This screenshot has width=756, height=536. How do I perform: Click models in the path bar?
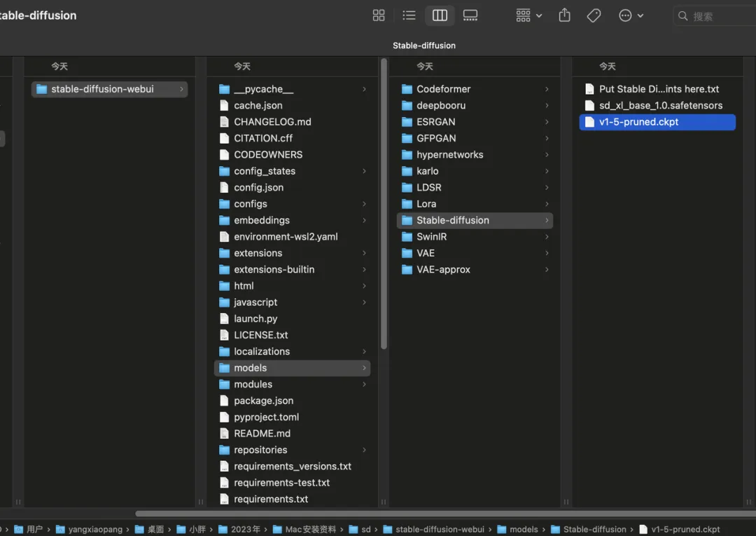[x=518, y=529]
